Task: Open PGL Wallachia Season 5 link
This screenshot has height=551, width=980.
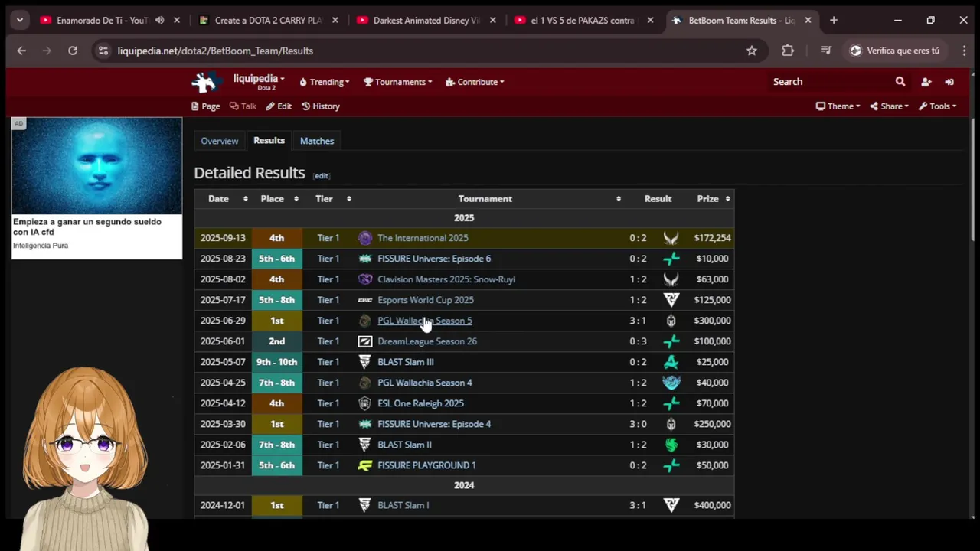Action: [425, 321]
